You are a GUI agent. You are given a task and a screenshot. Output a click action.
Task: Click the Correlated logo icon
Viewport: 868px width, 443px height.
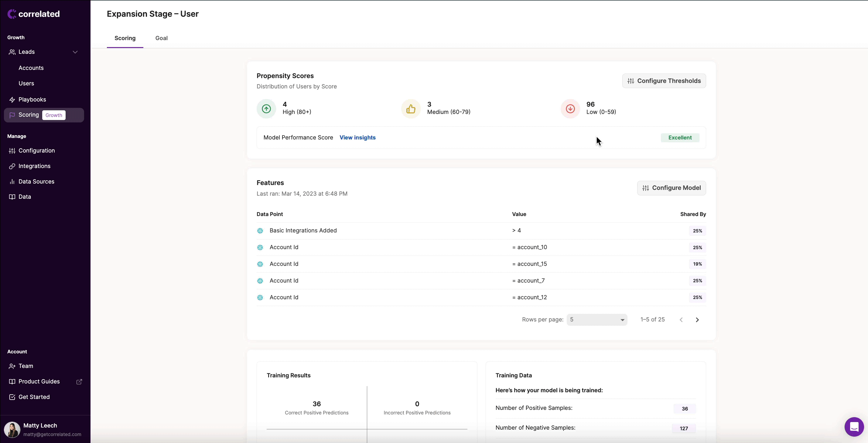click(x=12, y=14)
